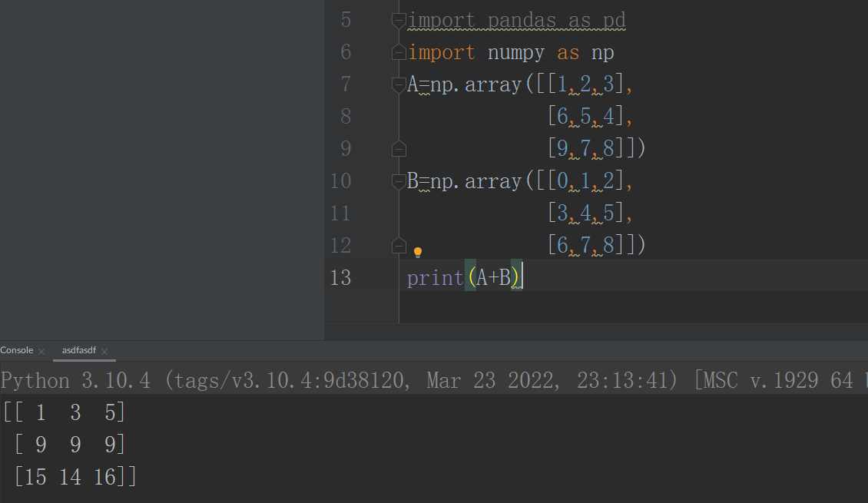
Task: Collapse the import pandas code block
Action: tap(399, 19)
